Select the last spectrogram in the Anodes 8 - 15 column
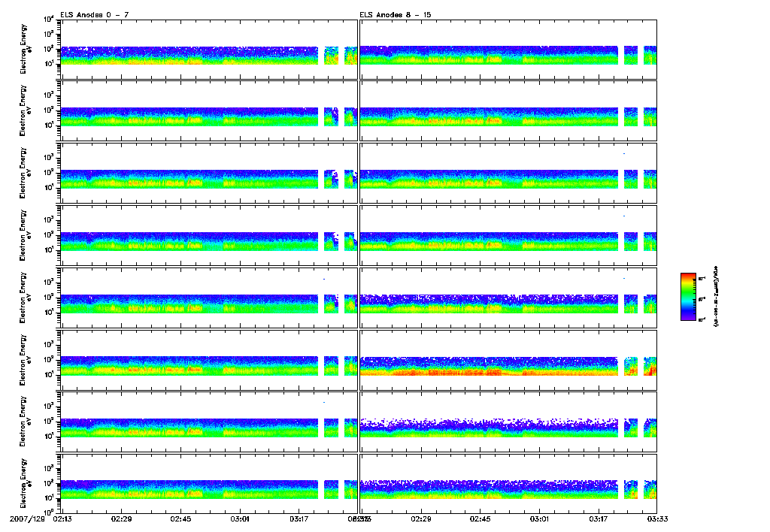 508,484
